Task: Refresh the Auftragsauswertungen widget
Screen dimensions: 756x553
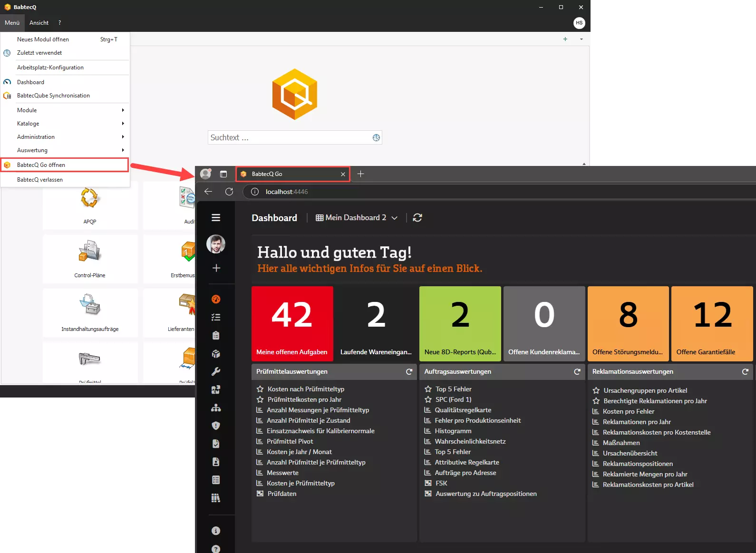Action: click(577, 372)
